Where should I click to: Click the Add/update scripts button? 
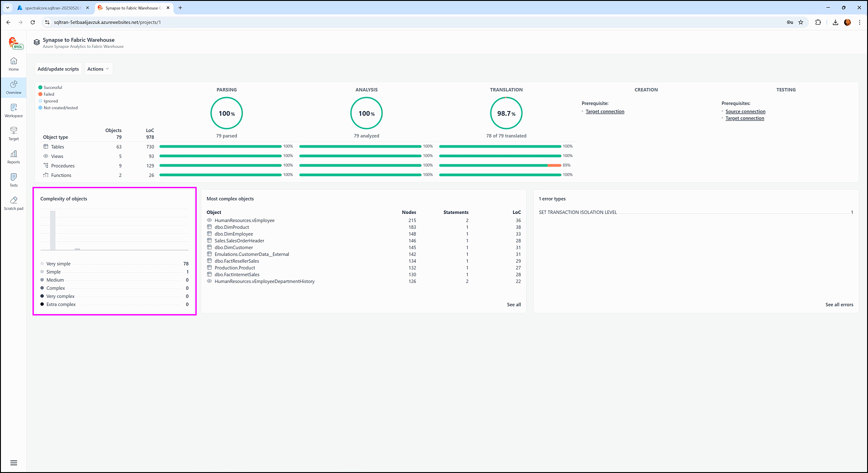click(x=58, y=69)
